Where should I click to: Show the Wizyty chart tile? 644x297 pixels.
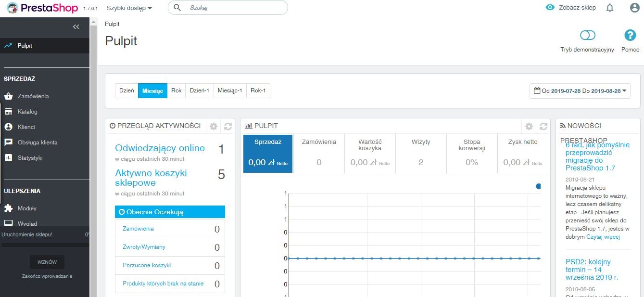[421, 154]
